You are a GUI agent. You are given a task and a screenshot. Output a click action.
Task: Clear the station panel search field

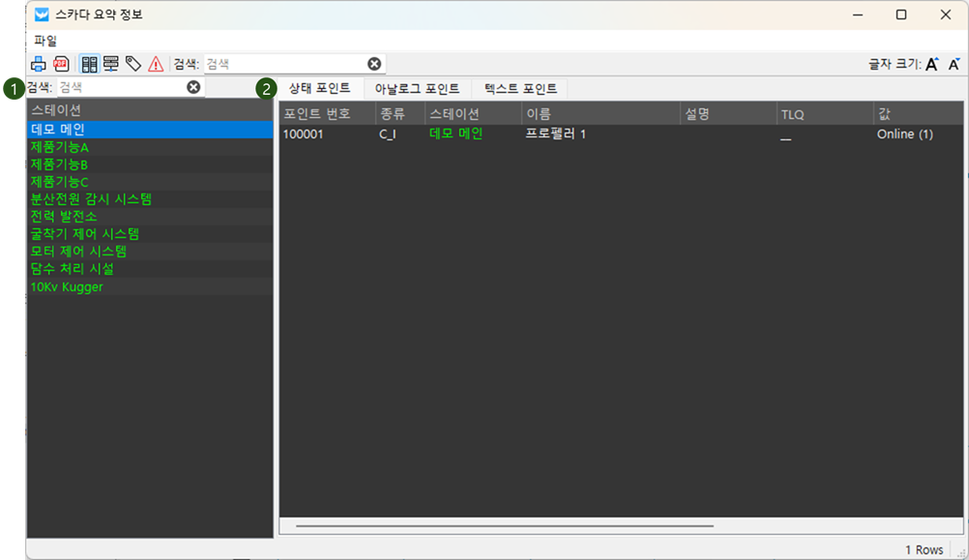193,87
